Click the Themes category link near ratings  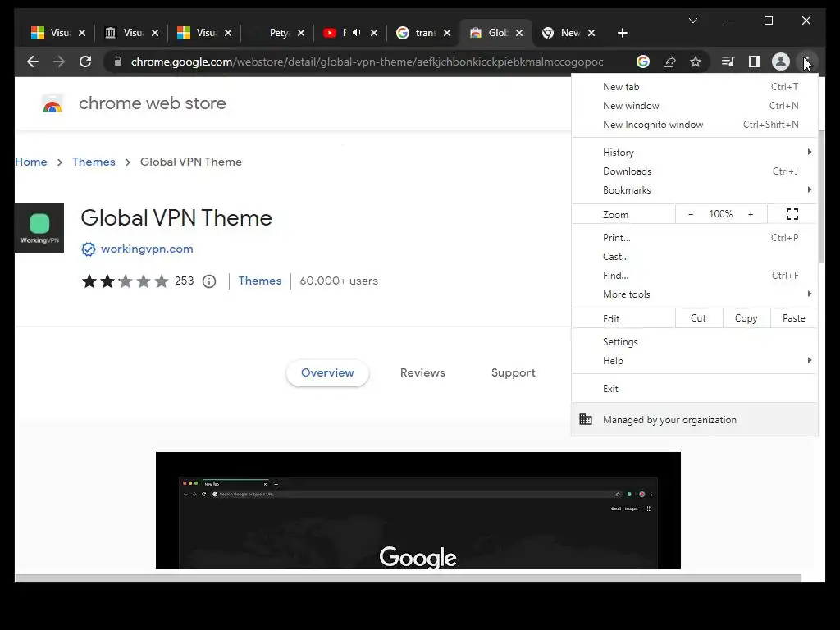260,281
